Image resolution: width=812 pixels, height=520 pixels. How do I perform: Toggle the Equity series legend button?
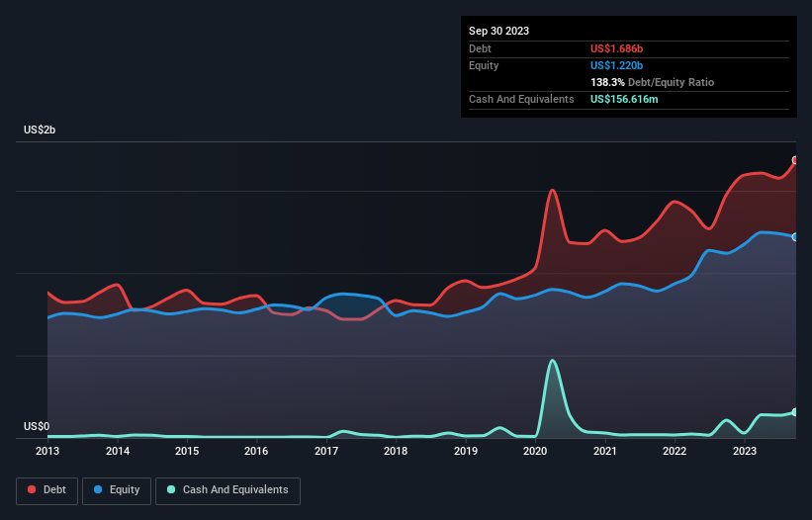pyautogui.click(x=117, y=490)
